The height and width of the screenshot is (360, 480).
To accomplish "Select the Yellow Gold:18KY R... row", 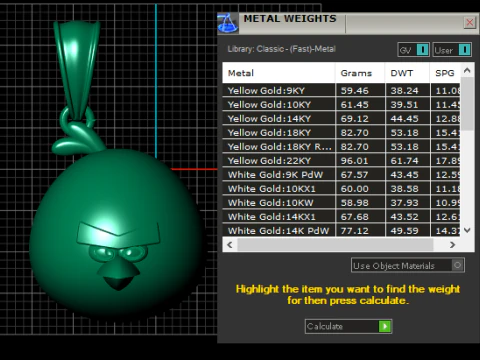I will (x=341, y=147).
